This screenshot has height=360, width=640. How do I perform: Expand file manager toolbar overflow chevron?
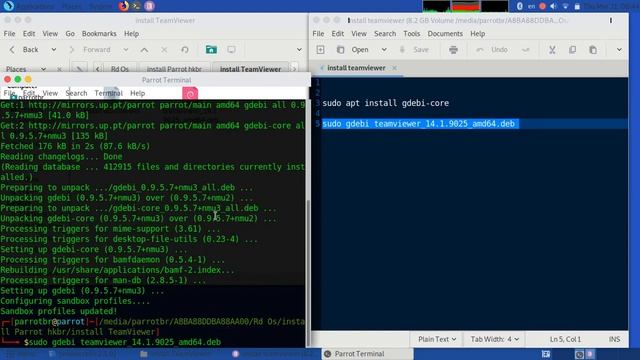[x=299, y=49]
